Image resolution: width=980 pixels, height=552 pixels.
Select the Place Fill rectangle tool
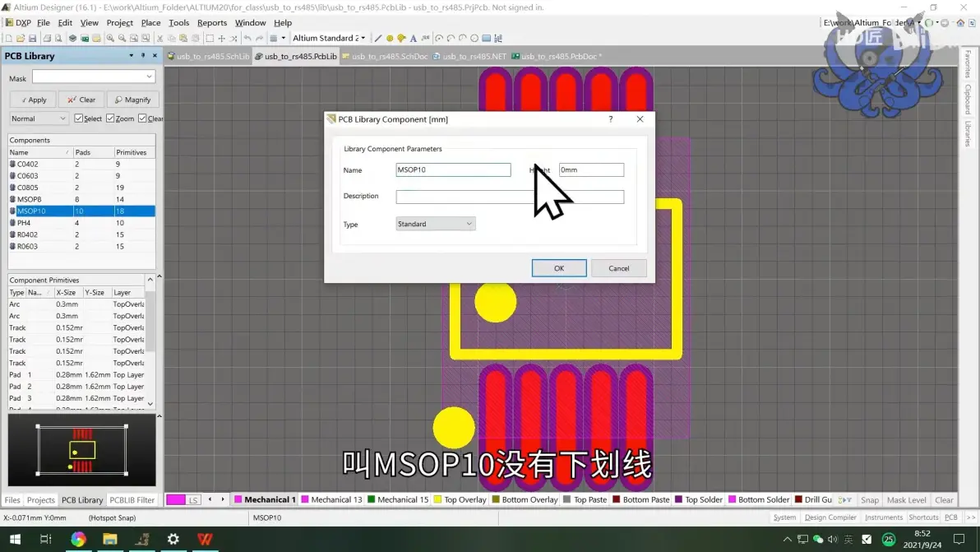[486, 38]
